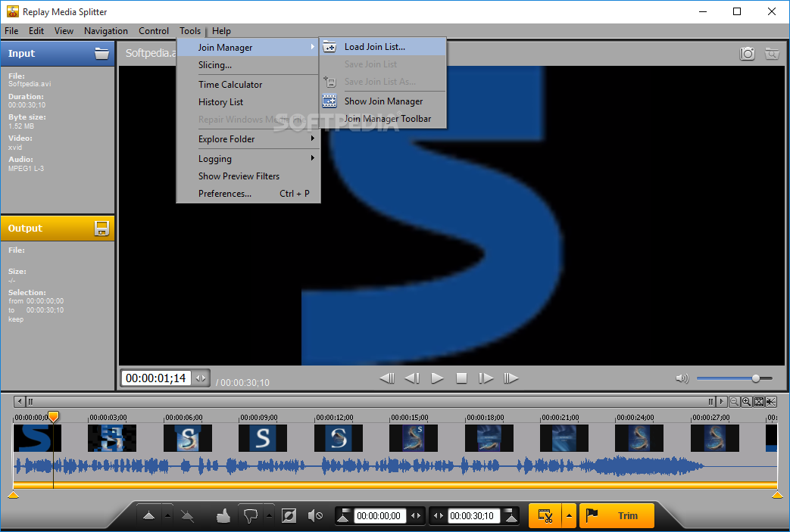790x532 pixels.
Task: Open input file via Input folder icon
Action: pyautogui.click(x=101, y=53)
